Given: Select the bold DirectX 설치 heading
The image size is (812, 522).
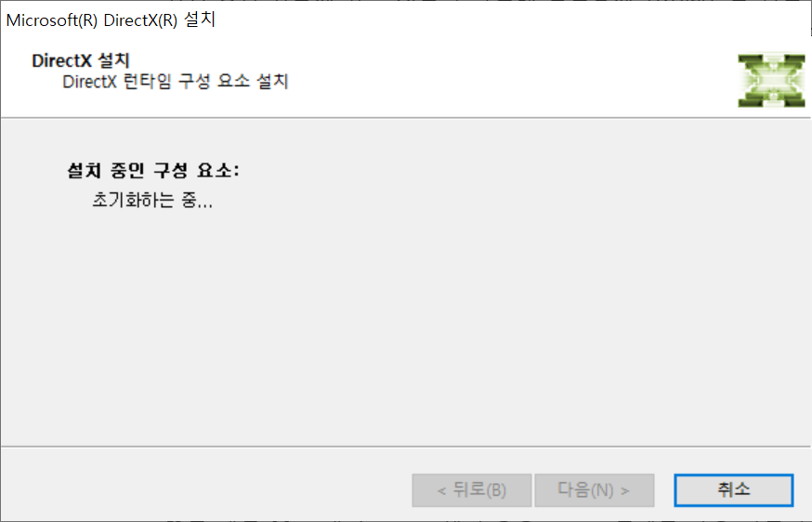Looking at the screenshot, I should (81, 60).
